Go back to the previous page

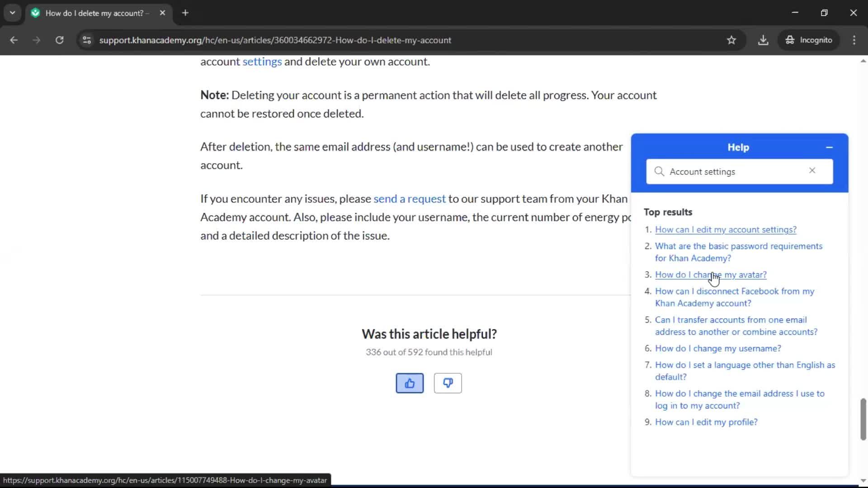pyautogui.click(x=14, y=40)
